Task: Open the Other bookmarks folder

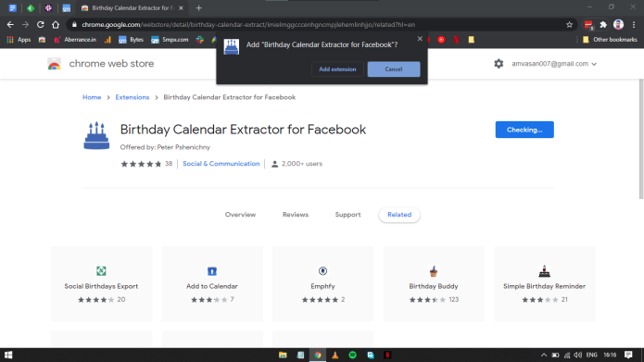Action: tap(610, 40)
